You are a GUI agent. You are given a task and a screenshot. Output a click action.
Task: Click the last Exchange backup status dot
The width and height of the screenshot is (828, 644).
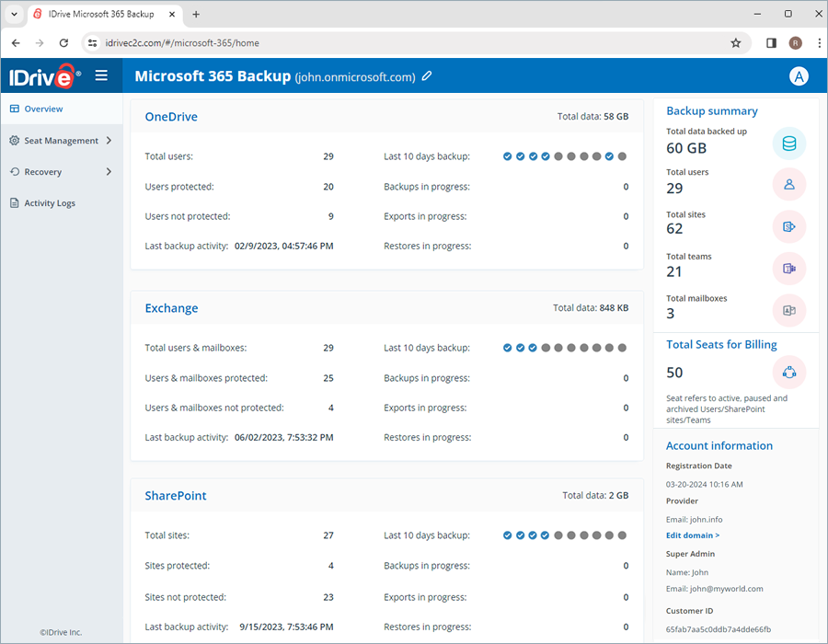[622, 348]
